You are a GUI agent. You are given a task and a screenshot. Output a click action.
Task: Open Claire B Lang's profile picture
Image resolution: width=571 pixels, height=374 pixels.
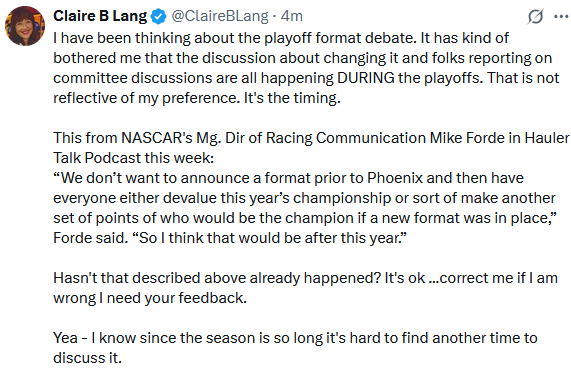point(25,26)
